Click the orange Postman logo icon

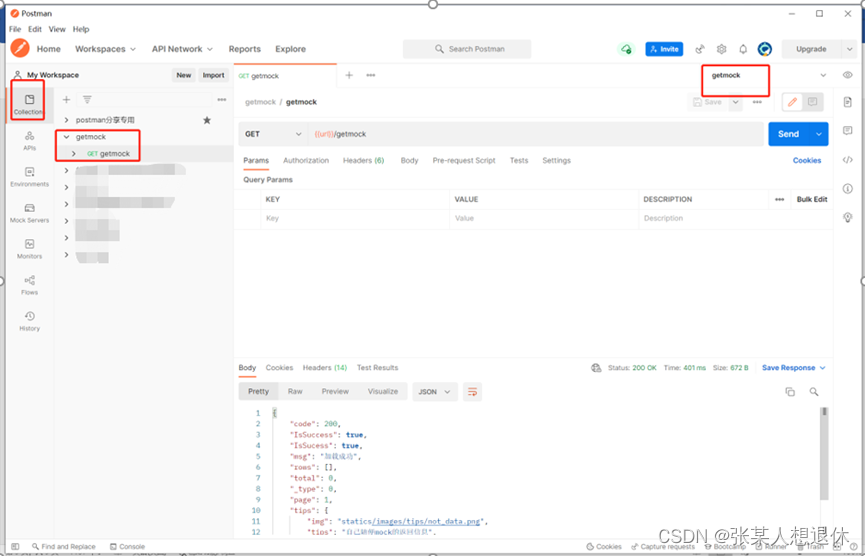point(20,49)
